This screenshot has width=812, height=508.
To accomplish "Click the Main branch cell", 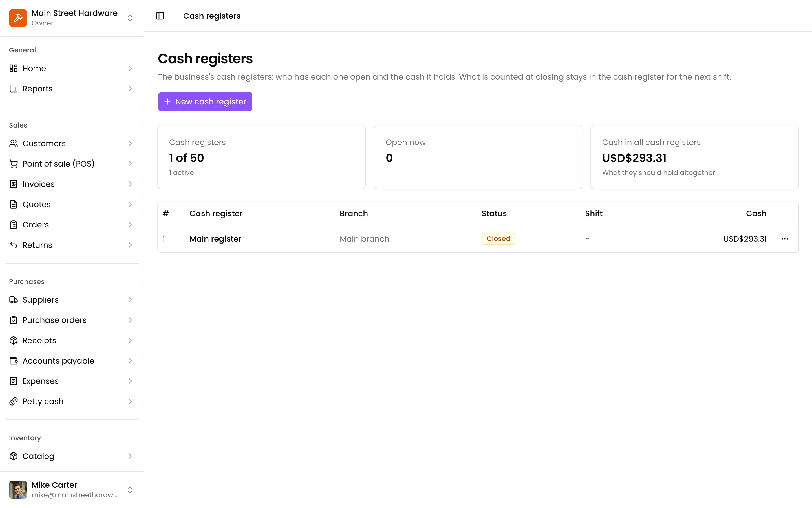I will pos(364,239).
